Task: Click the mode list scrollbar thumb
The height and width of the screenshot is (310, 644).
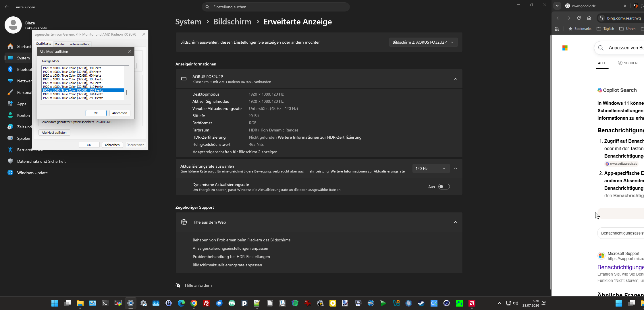Action: pyautogui.click(x=126, y=93)
